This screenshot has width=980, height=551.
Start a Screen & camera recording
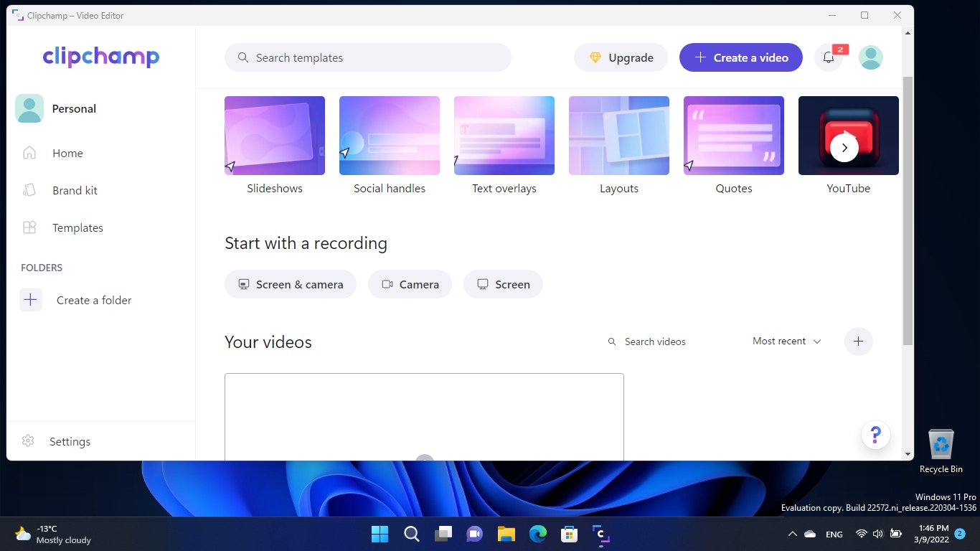tap(291, 284)
